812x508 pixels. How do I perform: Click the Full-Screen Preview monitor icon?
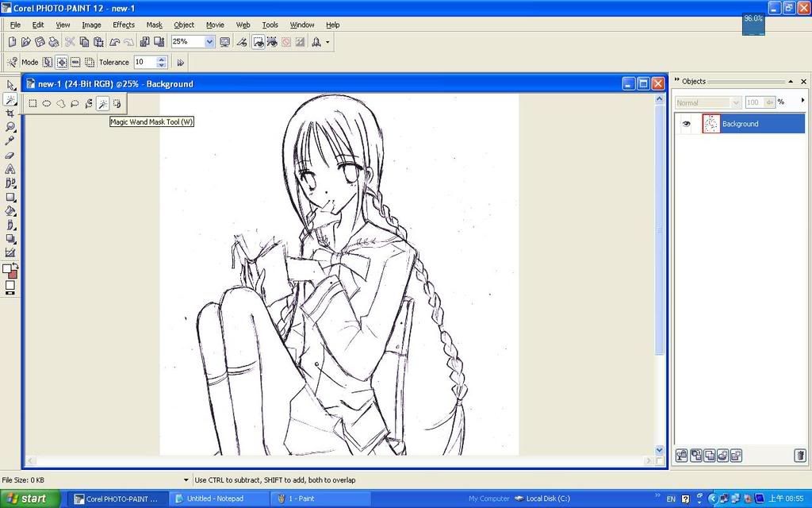224,42
